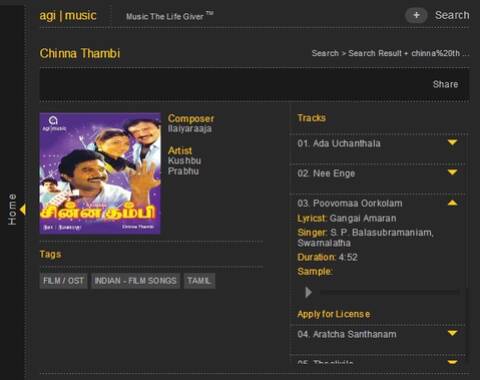Click Apply for License link

(x=334, y=314)
